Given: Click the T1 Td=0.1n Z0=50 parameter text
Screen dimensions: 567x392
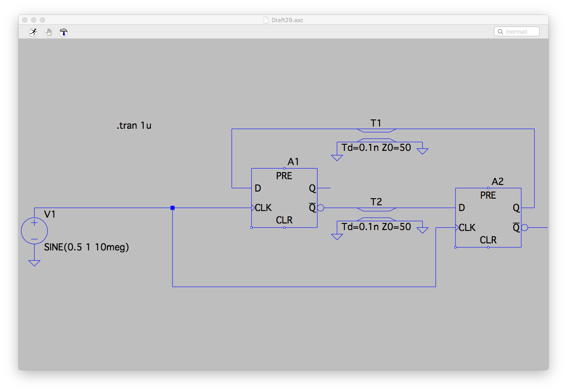Looking at the screenshot, I should tap(376, 148).
